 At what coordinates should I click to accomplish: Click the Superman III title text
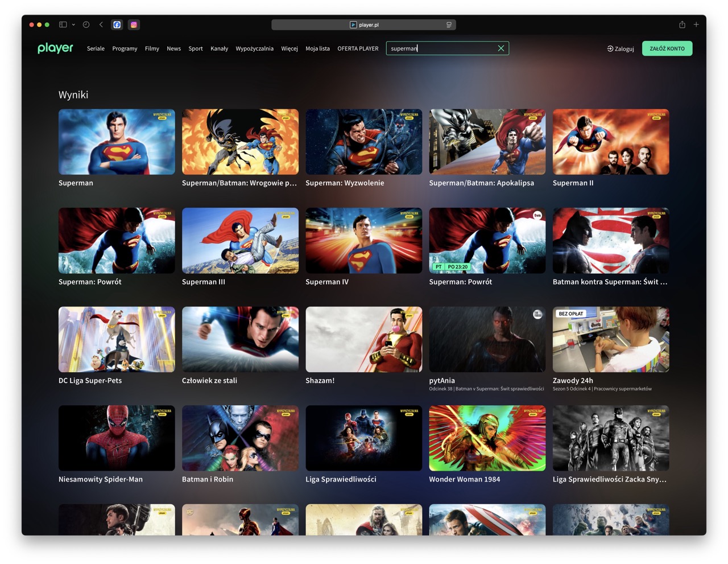(x=204, y=282)
